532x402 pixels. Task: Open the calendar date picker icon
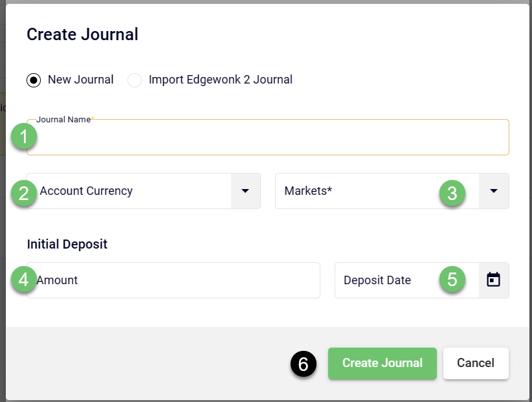point(493,280)
